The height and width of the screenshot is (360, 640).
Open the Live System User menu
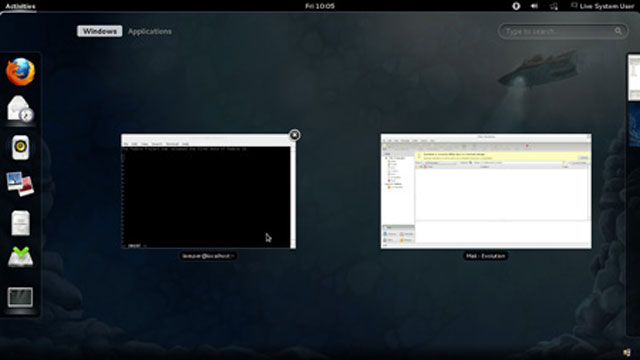point(602,6)
